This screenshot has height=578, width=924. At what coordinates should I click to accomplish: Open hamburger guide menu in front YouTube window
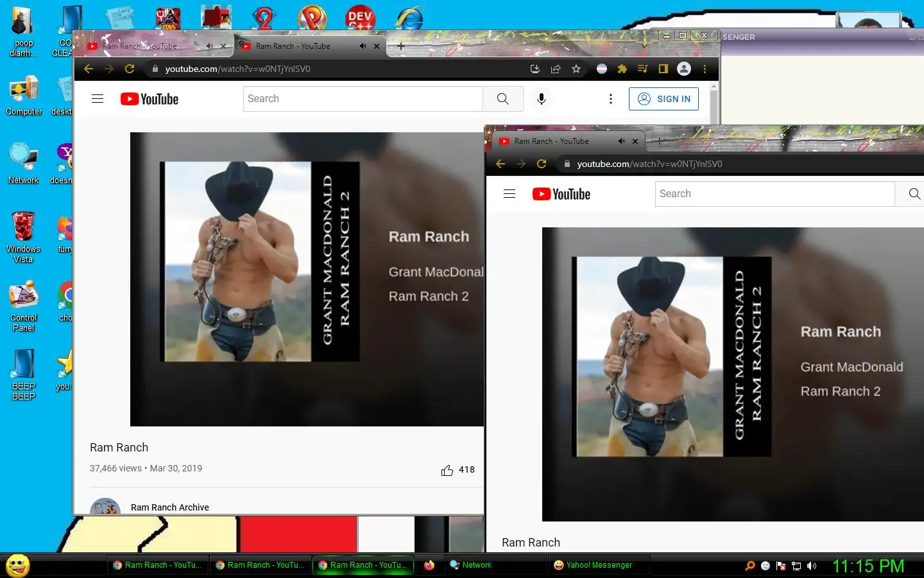(x=509, y=194)
